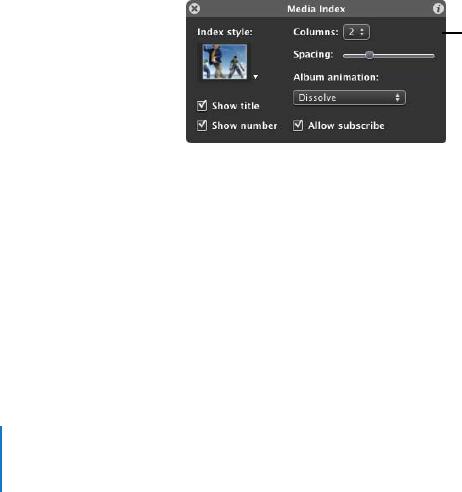Close the Media Index panel

(x=194, y=8)
